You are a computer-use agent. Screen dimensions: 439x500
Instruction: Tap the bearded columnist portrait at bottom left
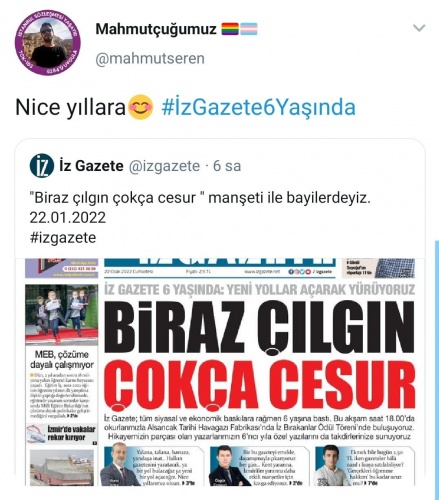(x=117, y=465)
